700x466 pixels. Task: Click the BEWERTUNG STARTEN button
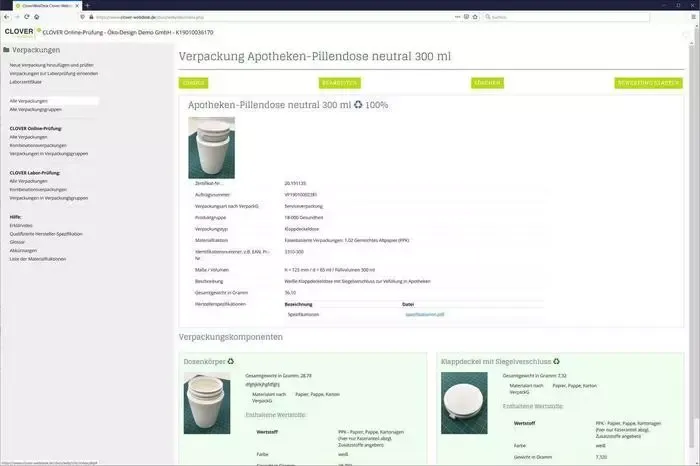click(x=648, y=83)
